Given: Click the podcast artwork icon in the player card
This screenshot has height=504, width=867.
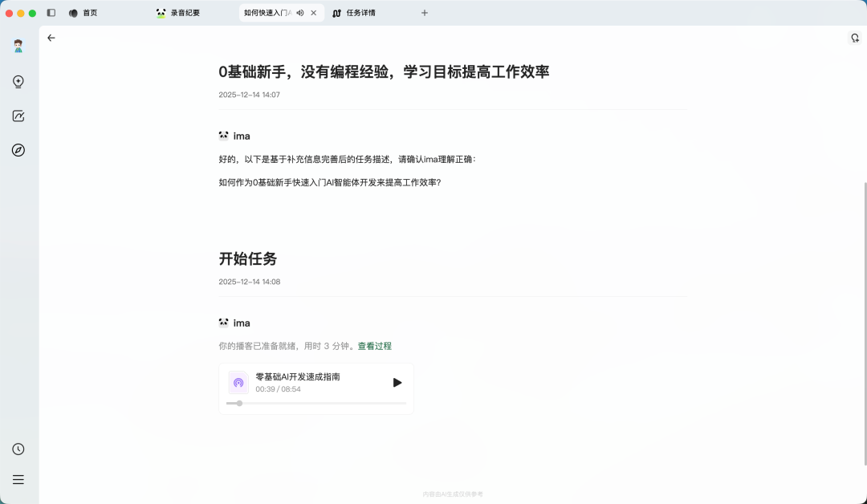Looking at the screenshot, I should point(238,382).
